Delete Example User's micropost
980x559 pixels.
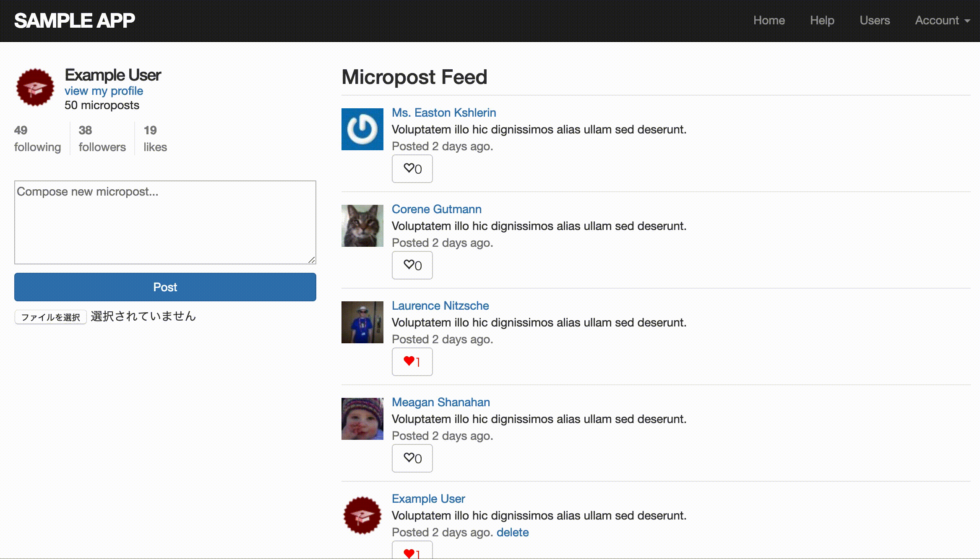point(512,532)
